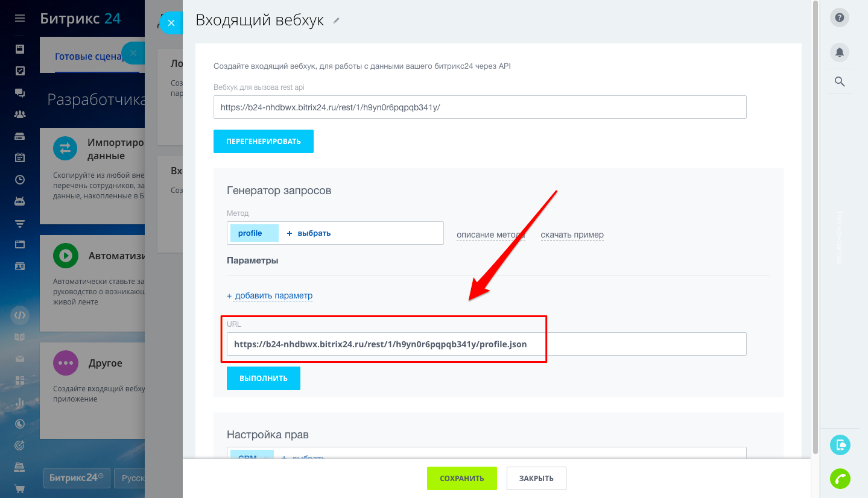Open the target goal icon in sidebar
The width and height of the screenshot is (868, 498).
pos(20,446)
